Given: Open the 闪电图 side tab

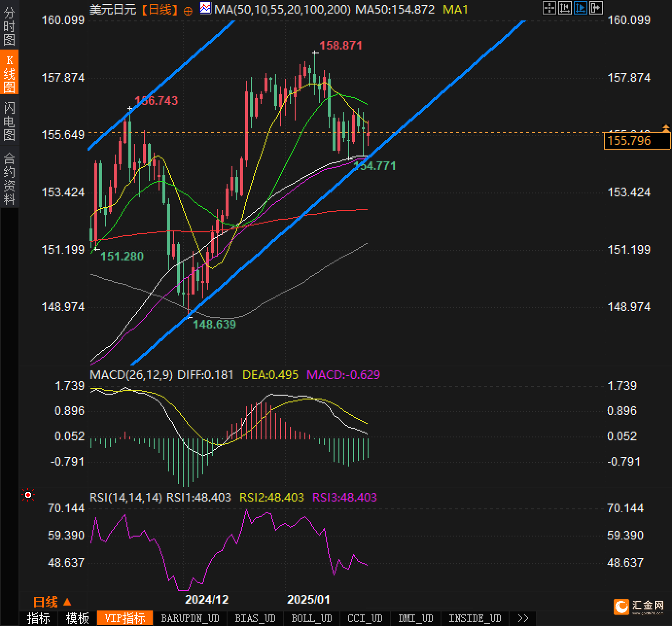Looking at the screenshot, I should point(9,121).
